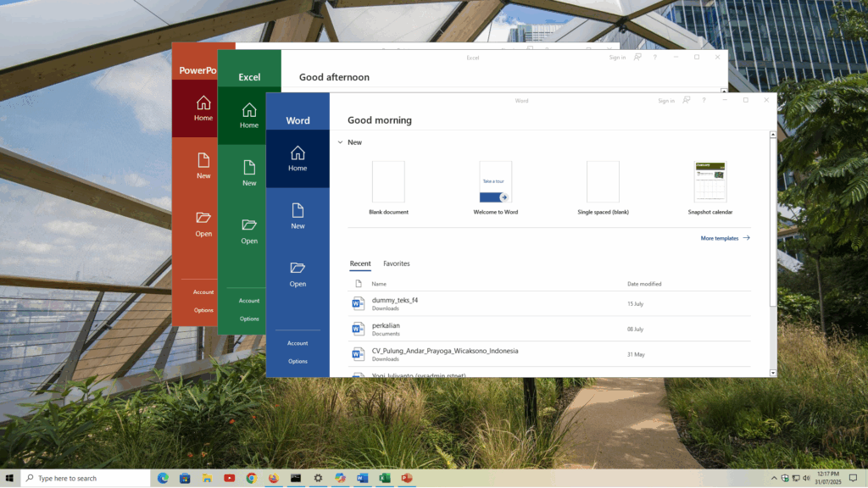This screenshot has height=488, width=868.
Task: Click the Word Home icon in the sidebar
Action: tap(298, 153)
